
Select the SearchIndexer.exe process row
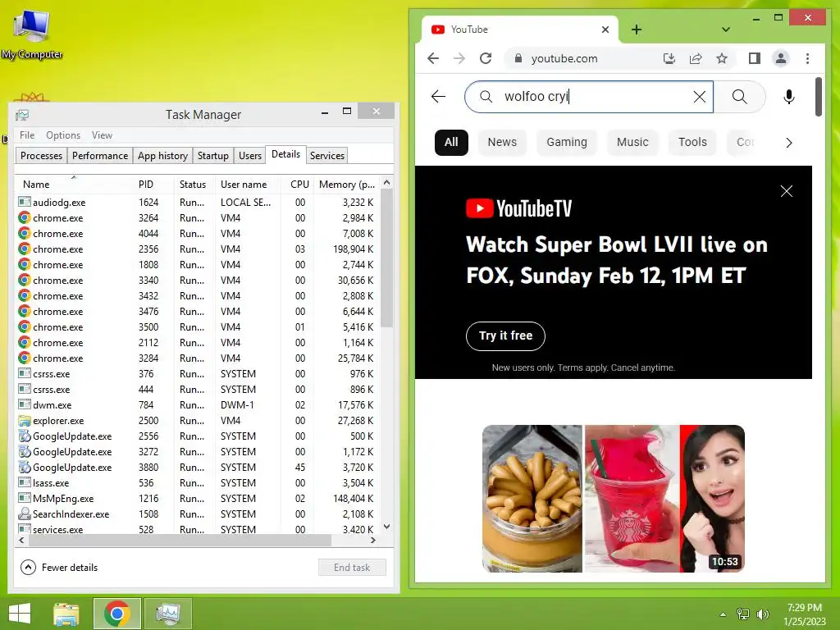click(x=197, y=514)
